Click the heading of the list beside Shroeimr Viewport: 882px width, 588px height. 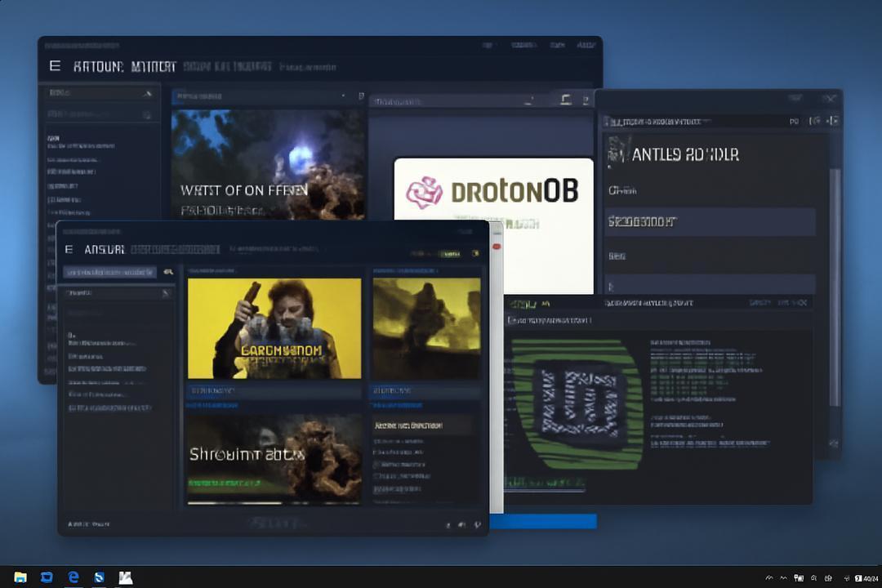tap(408, 425)
